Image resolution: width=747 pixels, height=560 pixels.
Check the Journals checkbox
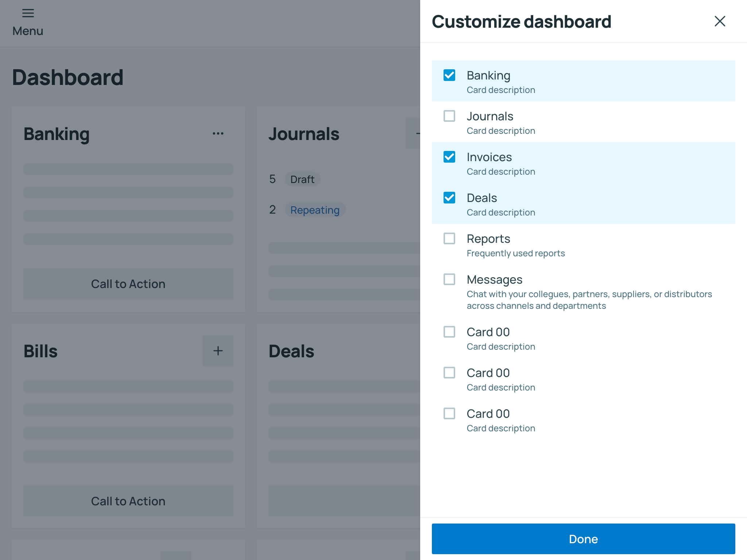pos(449,116)
